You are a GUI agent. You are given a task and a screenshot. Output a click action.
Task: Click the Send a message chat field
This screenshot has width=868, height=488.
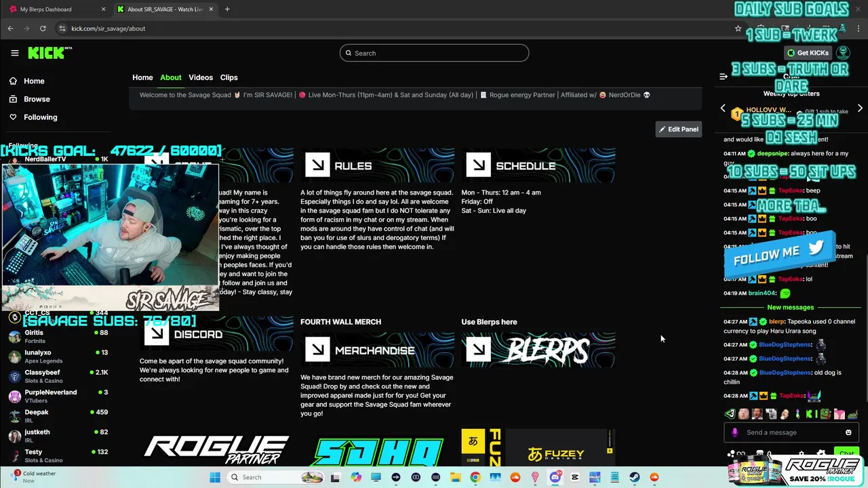pyautogui.click(x=791, y=432)
